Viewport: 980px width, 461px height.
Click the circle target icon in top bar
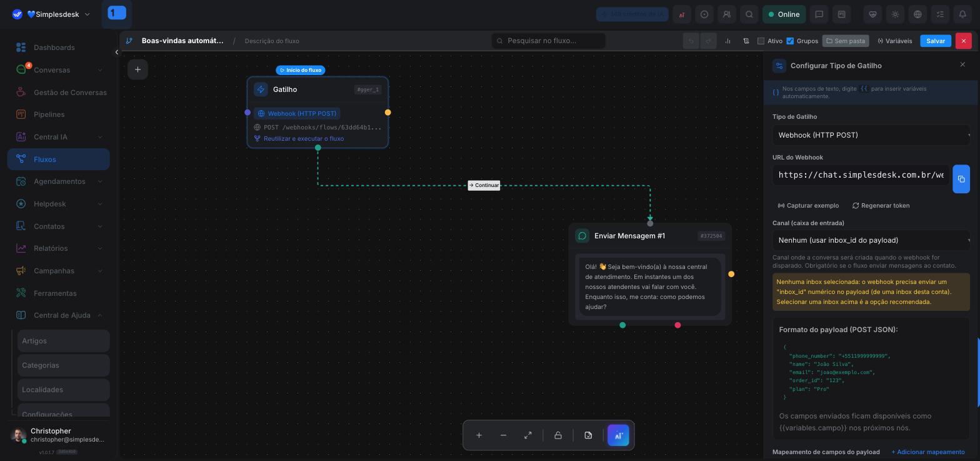(x=704, y=14)
